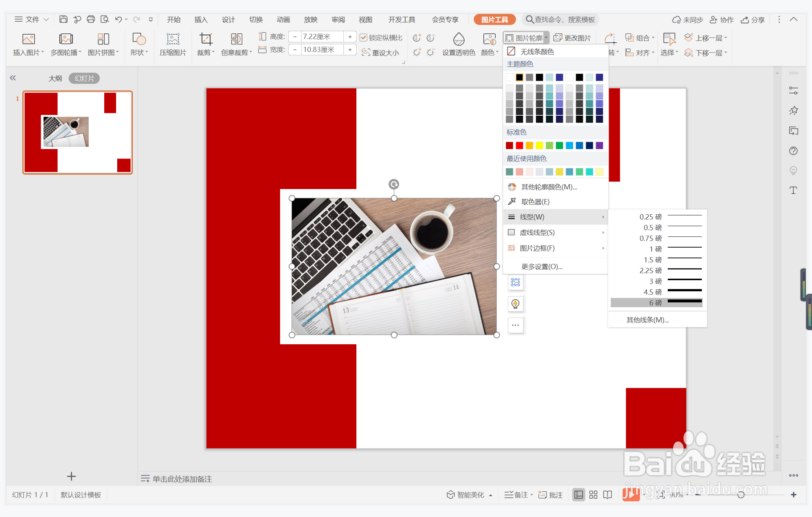Click the Print icon

point(91,19)
